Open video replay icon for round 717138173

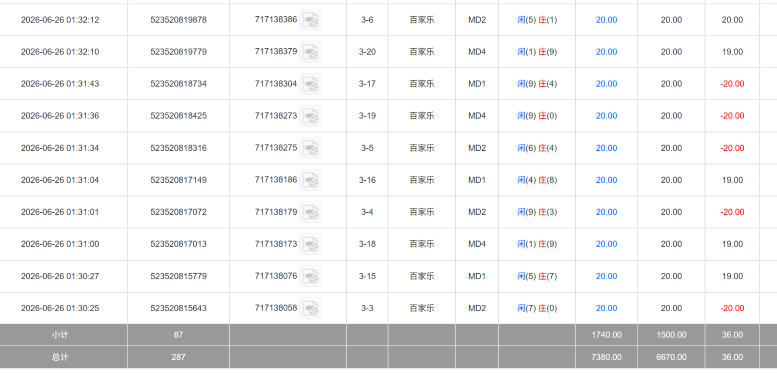[310, 244]
